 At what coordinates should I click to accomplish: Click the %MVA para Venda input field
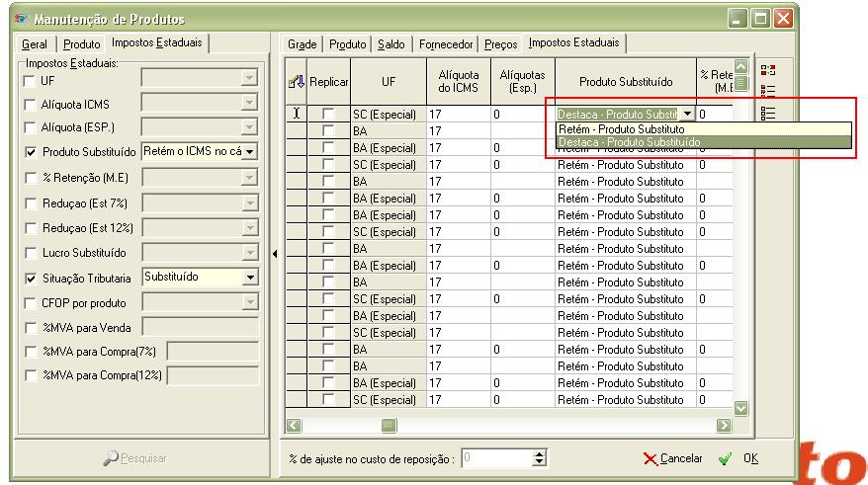coord(200,327)
